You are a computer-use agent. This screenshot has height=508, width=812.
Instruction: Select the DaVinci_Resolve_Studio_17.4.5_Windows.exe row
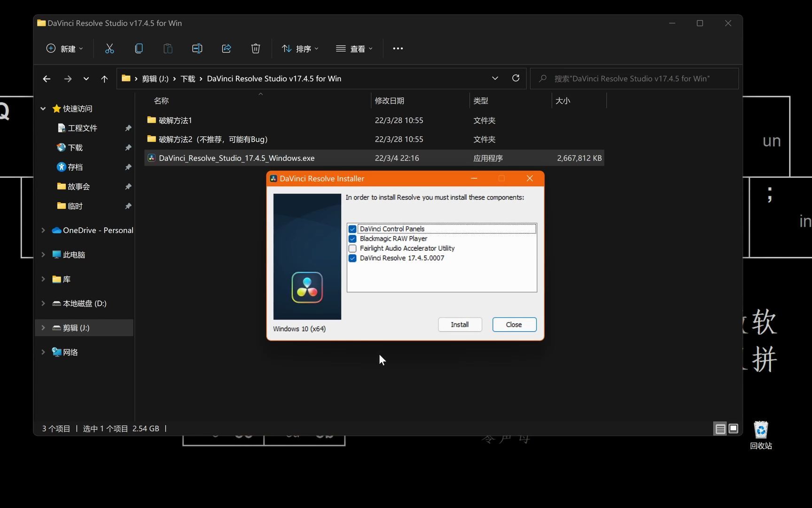pos(374,158)
